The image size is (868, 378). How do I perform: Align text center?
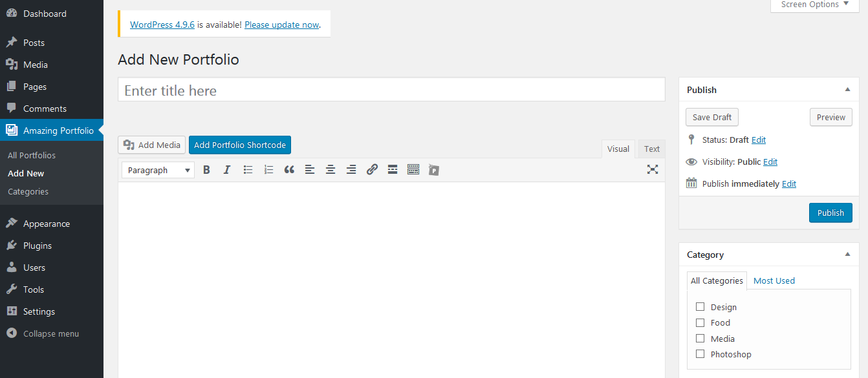pyautogui.click(x=331, y=170)
